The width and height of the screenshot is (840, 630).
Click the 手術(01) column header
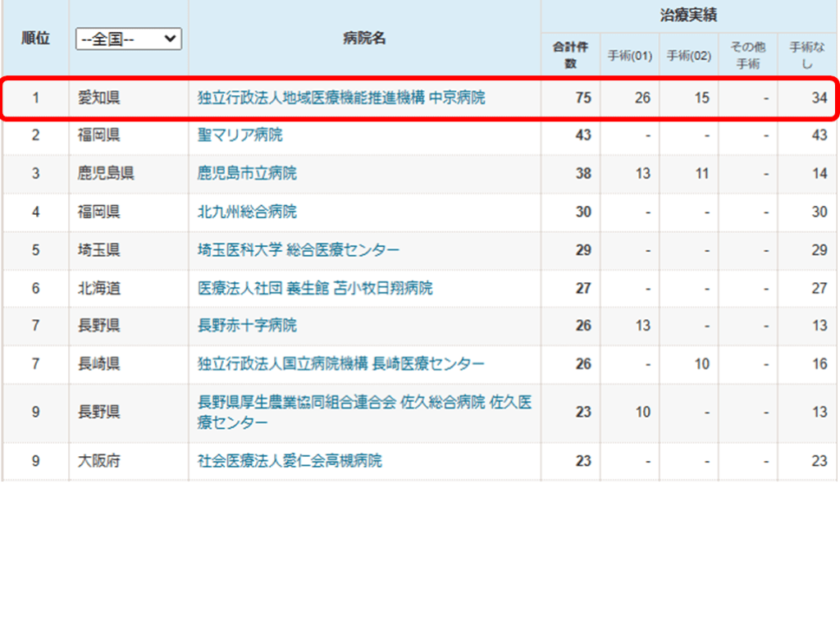[x=629, y=56]
